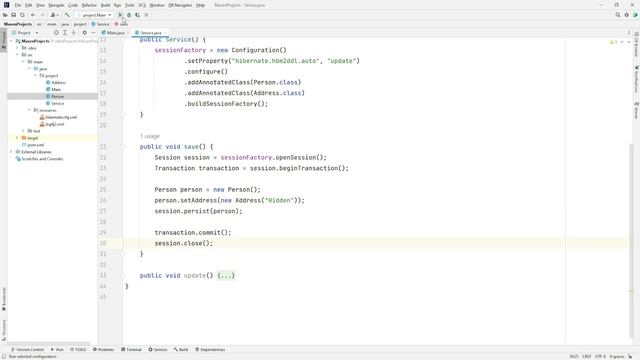Hide the Project tool window

pos(93,33)
